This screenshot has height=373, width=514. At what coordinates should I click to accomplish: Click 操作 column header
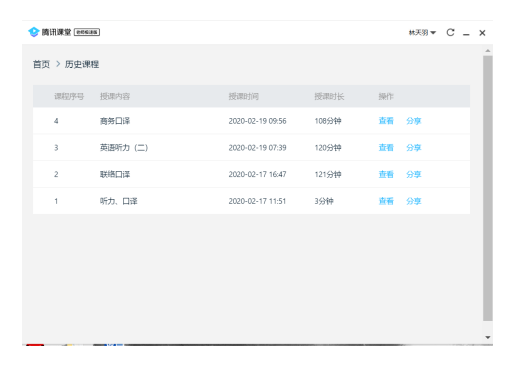[386, 96]
